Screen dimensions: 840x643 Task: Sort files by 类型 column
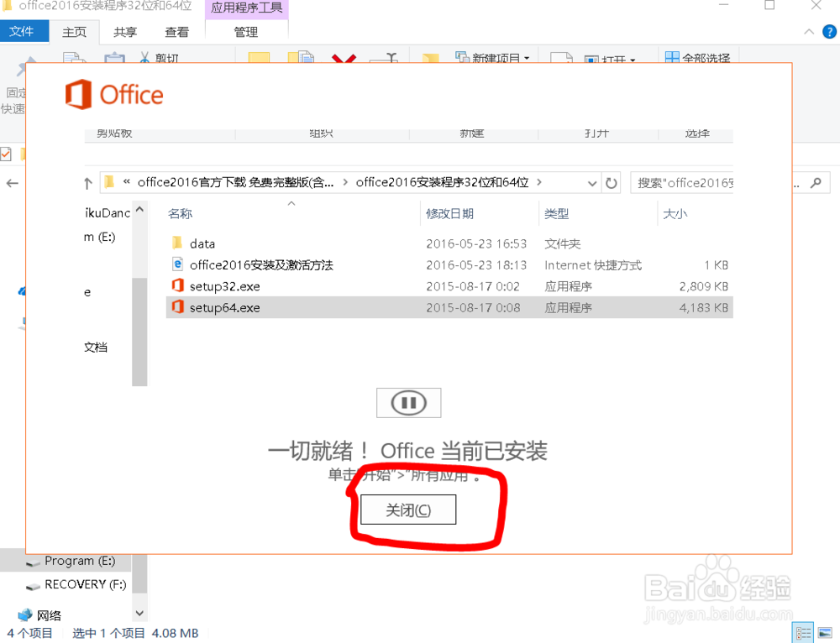(x=557, y=214)
